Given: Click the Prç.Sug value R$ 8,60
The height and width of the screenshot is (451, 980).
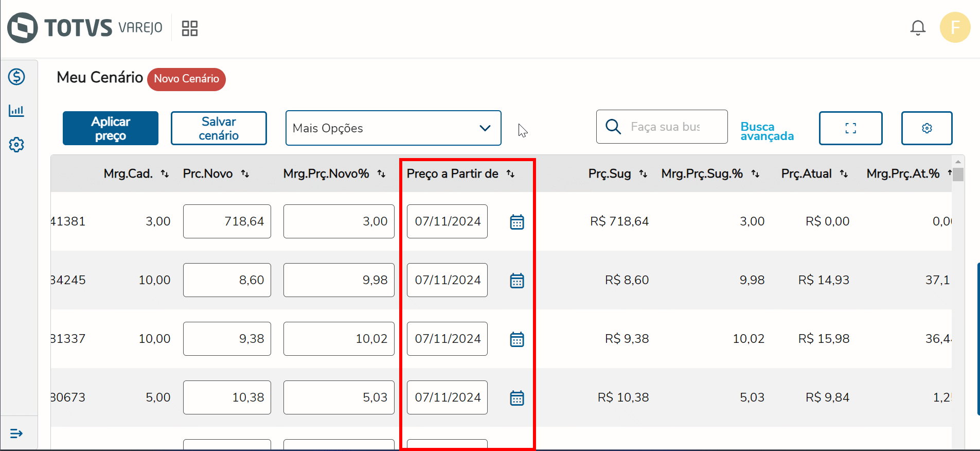Looking at the screenshot, I should pos(627,280).
